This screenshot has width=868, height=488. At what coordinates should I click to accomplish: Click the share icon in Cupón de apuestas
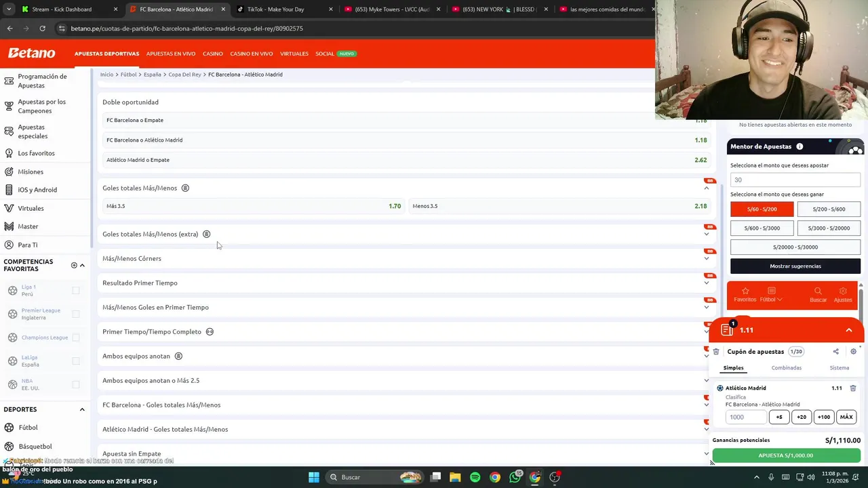coord(835,352)
